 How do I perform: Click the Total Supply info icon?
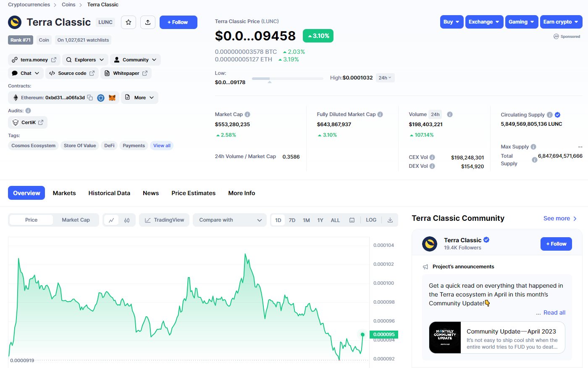point(535,160)
